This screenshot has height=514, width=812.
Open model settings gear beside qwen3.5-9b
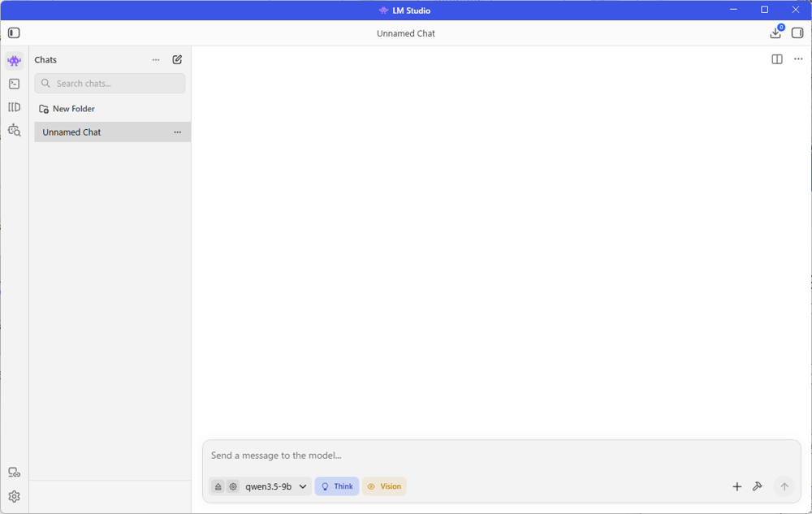click(233, 486)
